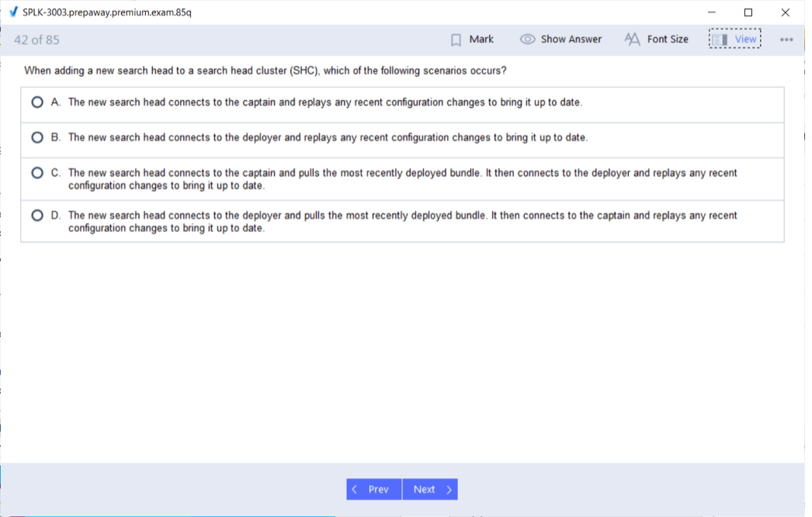Select radio button for answer A
The width and height of the screenshot is (812, 517).
coord(37,102)
